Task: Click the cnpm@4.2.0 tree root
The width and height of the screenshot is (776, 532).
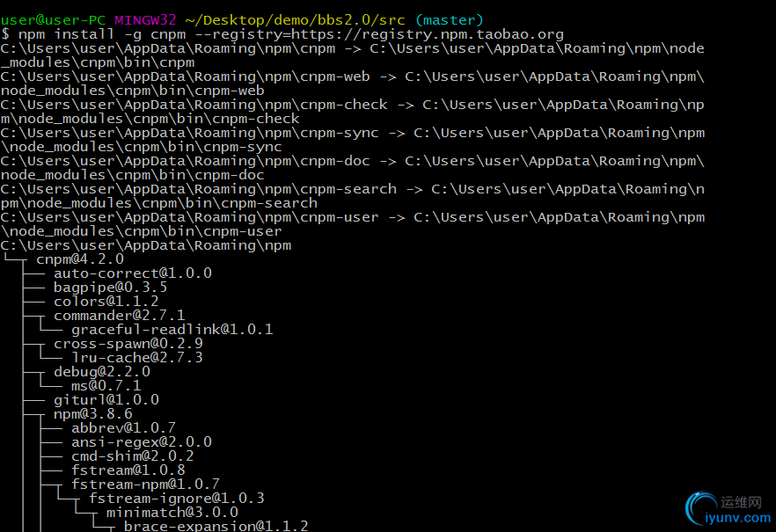Action: click(x=79, y=259)
